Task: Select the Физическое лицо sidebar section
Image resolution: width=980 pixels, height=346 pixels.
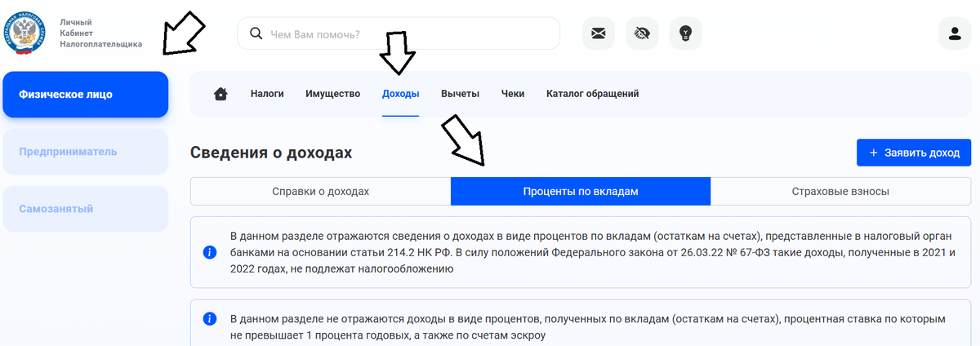Action: point(86,95)
